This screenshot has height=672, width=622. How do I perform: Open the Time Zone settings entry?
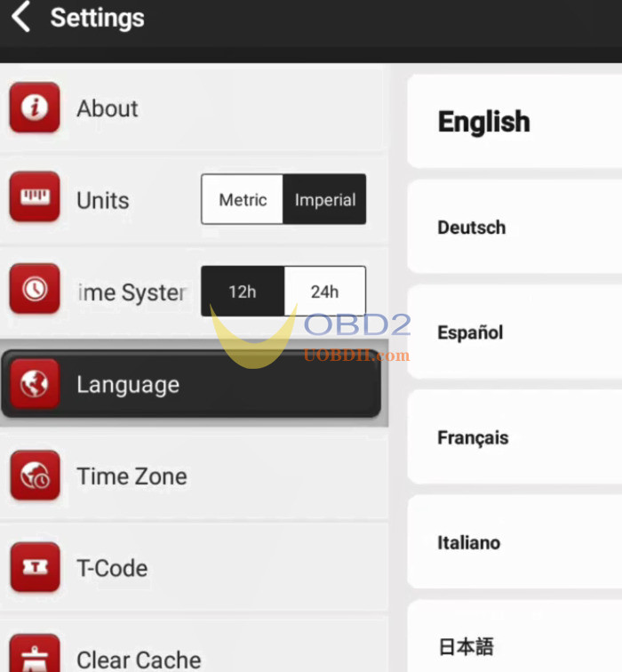(x=194, y=476)
